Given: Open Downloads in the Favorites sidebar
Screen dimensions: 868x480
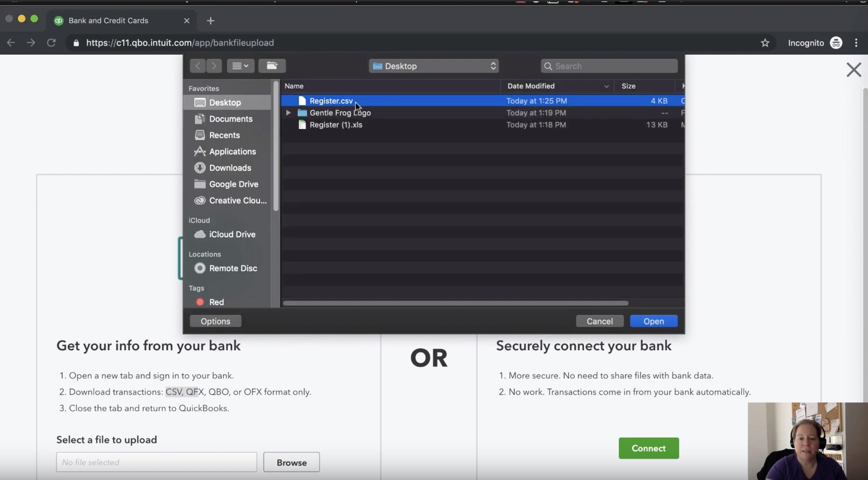Looking at the screenshot, I should pos(230,168).
